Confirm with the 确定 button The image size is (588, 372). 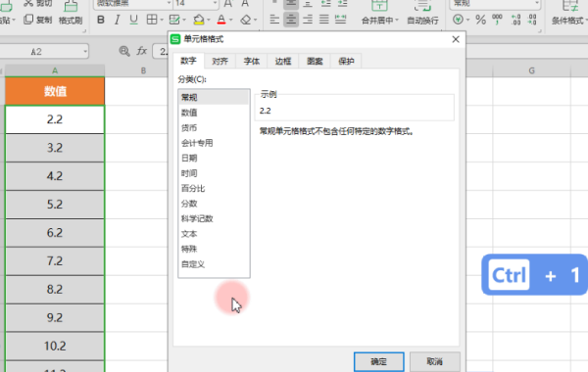click(378, 361)
